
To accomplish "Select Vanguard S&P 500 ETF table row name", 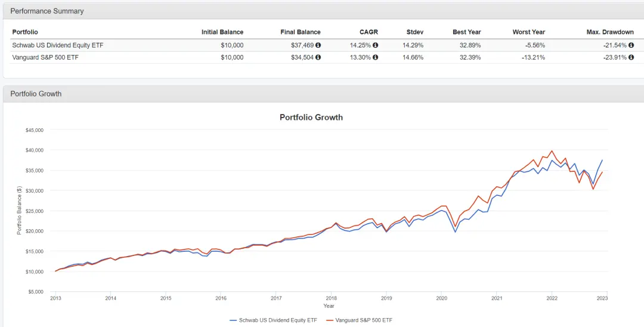I will (x=45, y=57).
